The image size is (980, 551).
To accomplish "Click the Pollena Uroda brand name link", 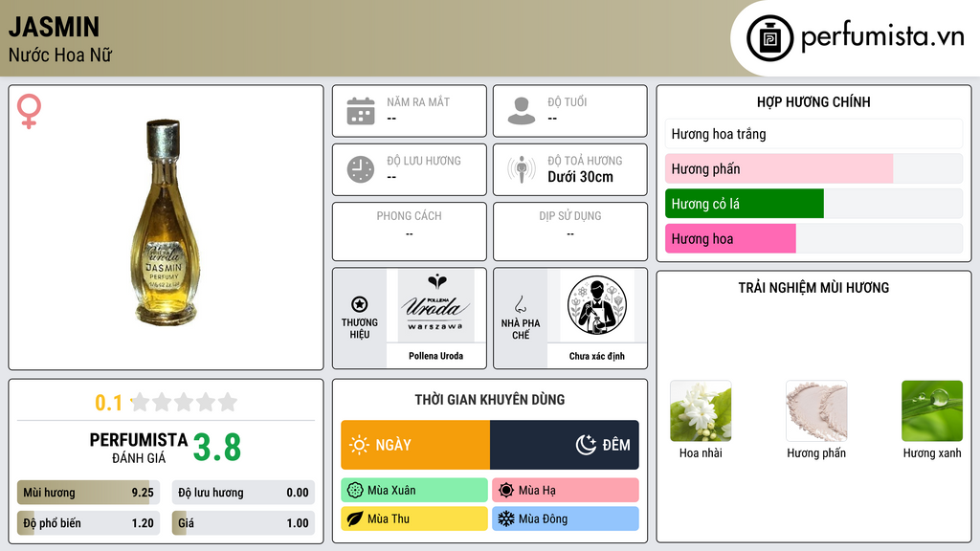I will coord(435,356).
